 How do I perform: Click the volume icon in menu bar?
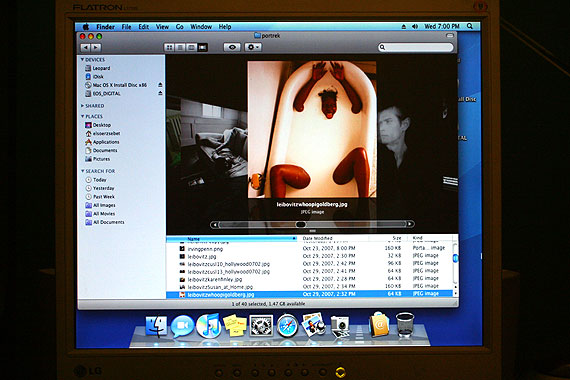pos(415,27)
